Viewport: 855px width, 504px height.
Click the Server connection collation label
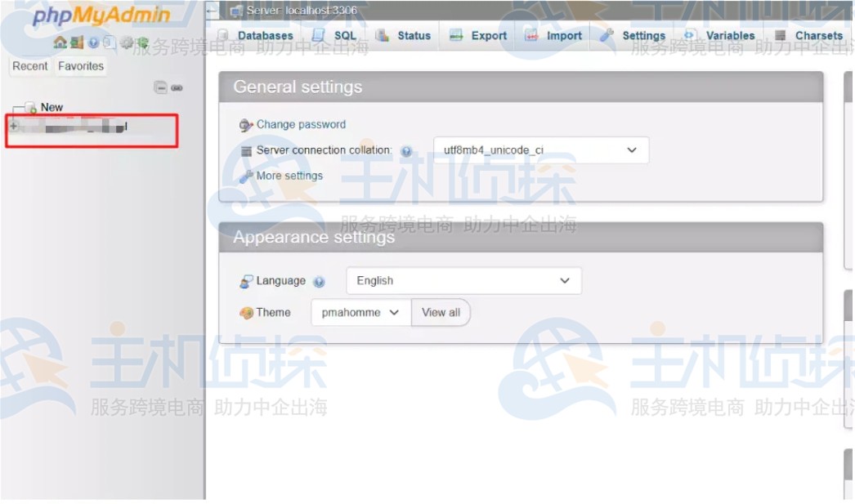click(x=324, y=149)
